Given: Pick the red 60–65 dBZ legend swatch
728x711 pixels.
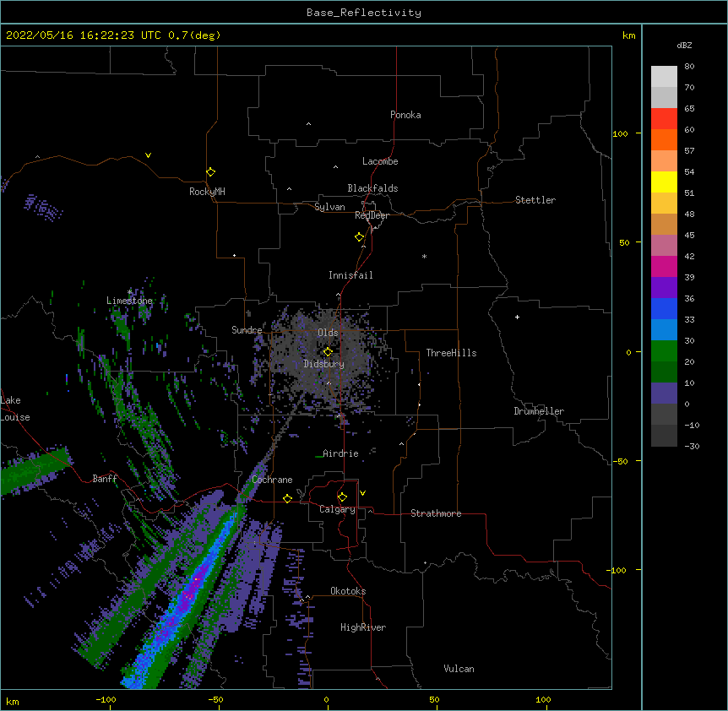Looking at the screenshot, I should [664, 118].
